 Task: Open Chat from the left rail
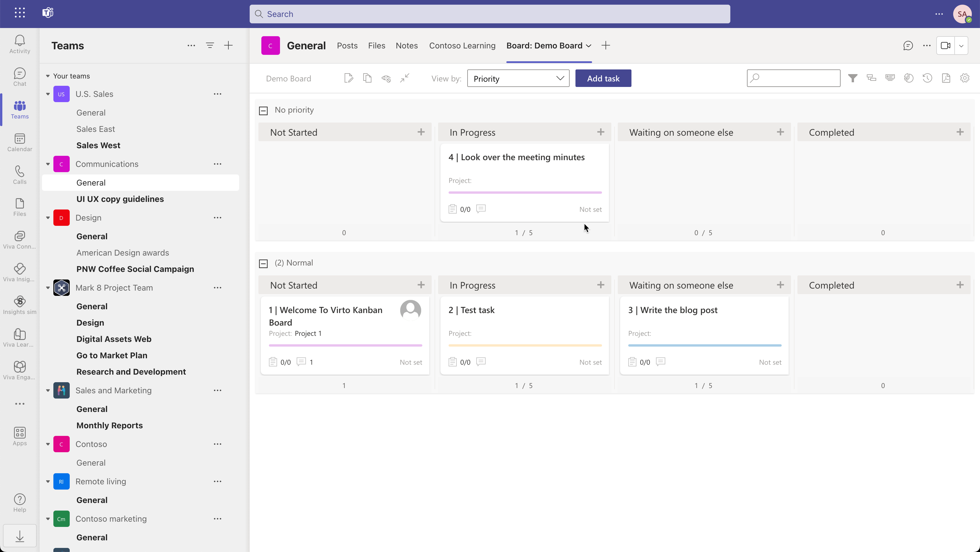20,77
